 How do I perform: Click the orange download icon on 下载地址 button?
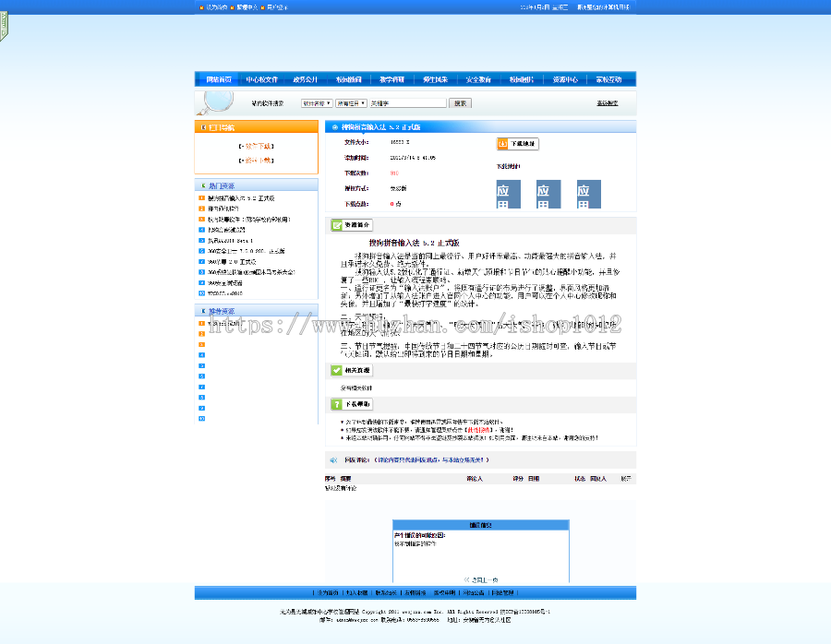pos(503,144)
